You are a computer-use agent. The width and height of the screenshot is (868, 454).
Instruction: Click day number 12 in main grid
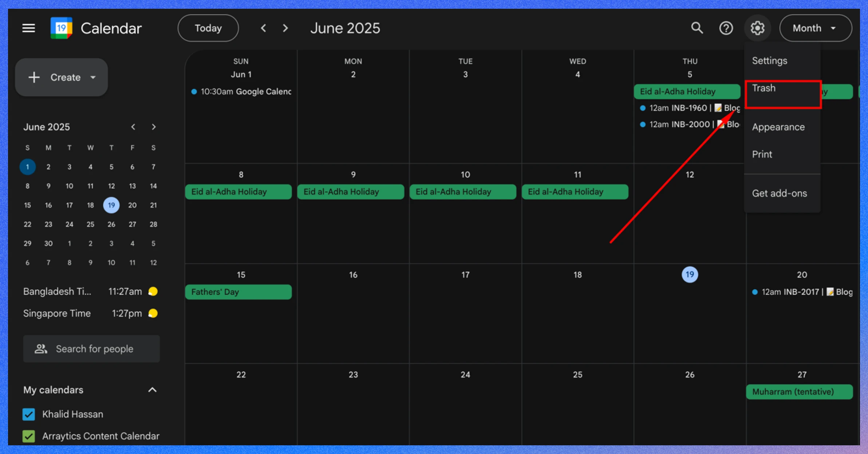tap(690, 175)
